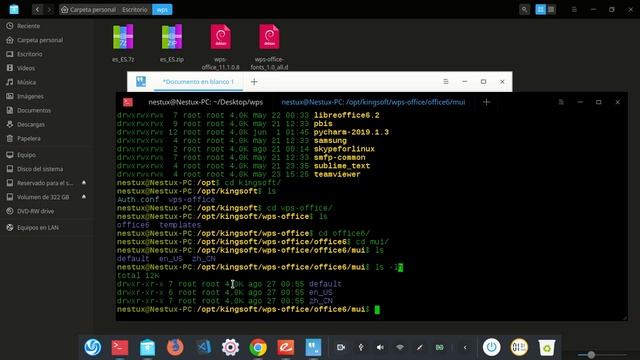Switch to Documento en blanco 1 tab
The image size is (640, 360).
pos(198,82)
